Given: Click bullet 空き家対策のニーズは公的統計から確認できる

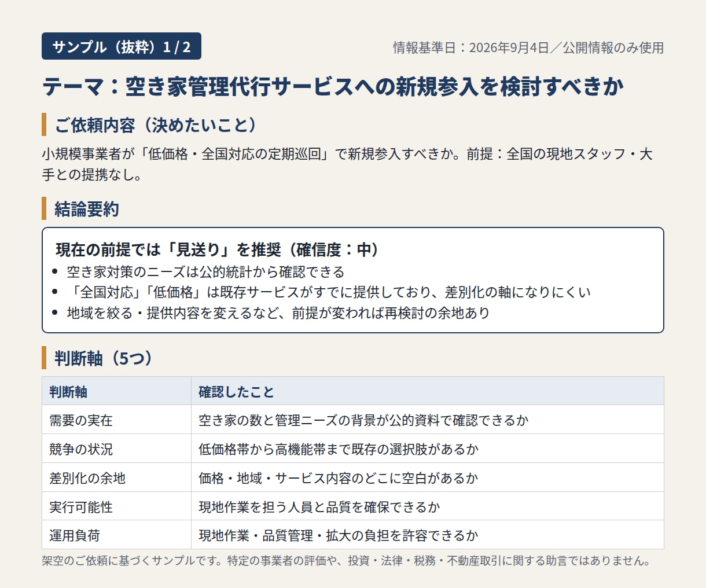Looking at the screenshot, I should tap(205, 272).
